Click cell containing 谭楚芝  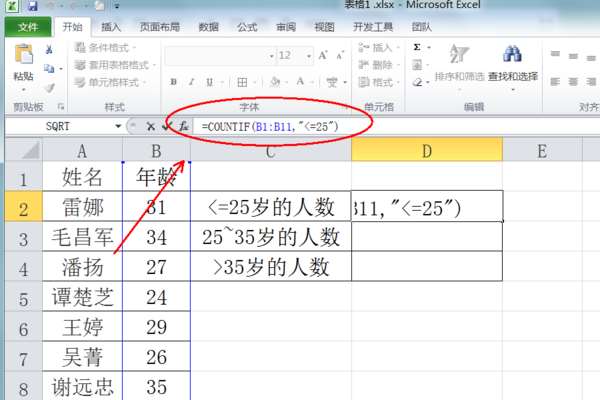pos(82,297)
